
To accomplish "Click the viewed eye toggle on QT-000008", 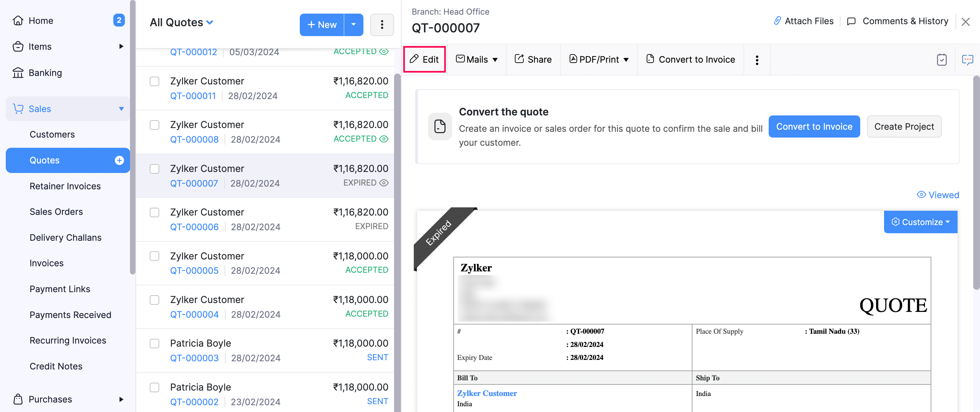I will click(x=383, y=139).
